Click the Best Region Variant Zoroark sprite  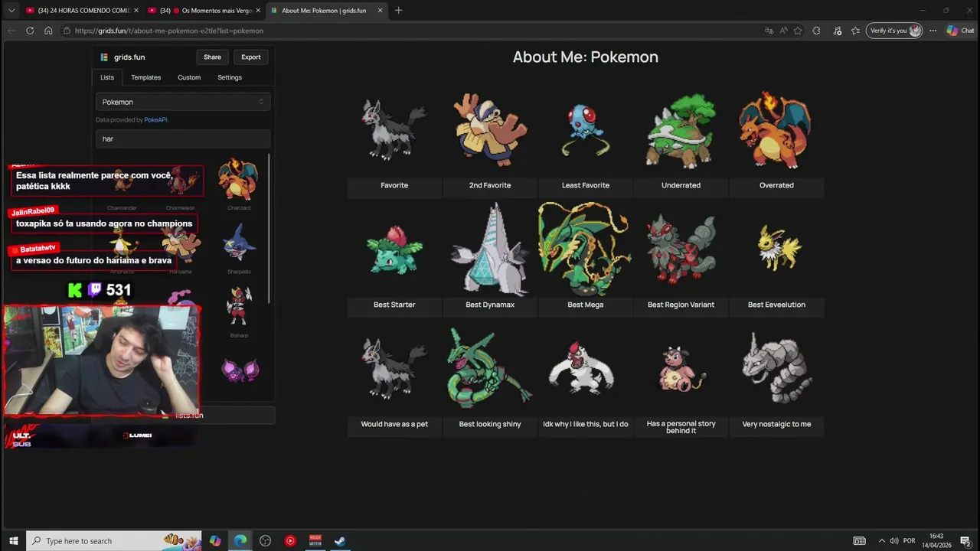pos(681,249)
